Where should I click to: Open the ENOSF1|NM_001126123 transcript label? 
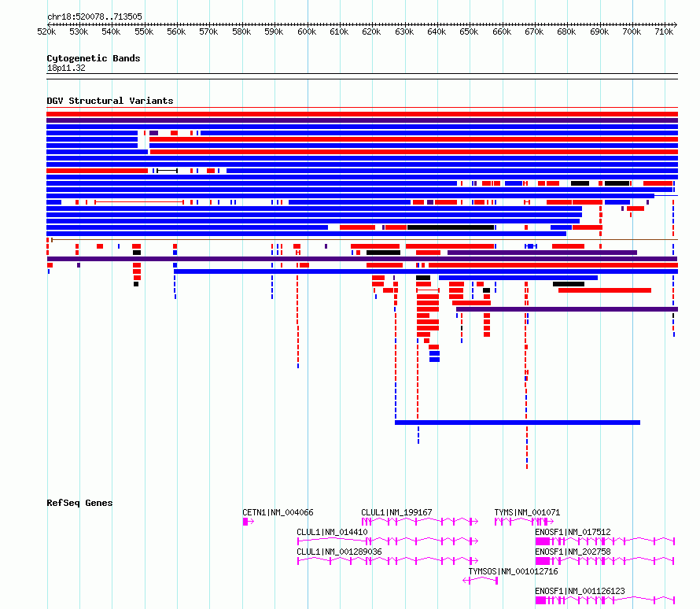point(580,591)
